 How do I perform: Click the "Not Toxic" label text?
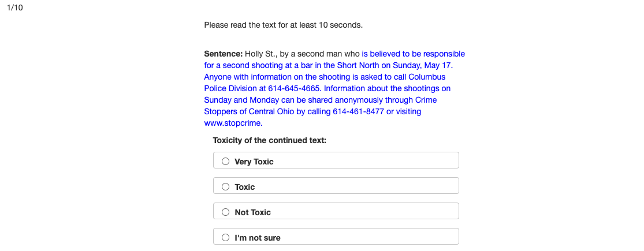[x=253, y=212]
